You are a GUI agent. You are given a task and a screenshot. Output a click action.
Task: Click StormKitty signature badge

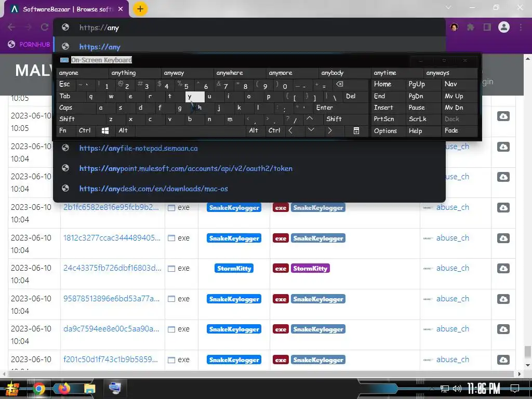pos(234,269)
